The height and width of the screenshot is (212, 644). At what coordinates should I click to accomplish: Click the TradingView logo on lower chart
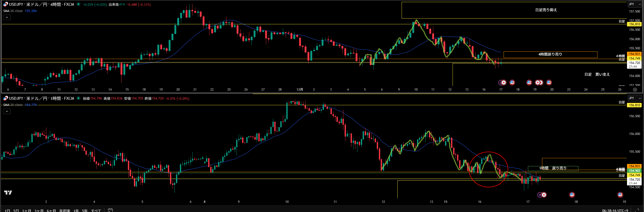(8, 193)
